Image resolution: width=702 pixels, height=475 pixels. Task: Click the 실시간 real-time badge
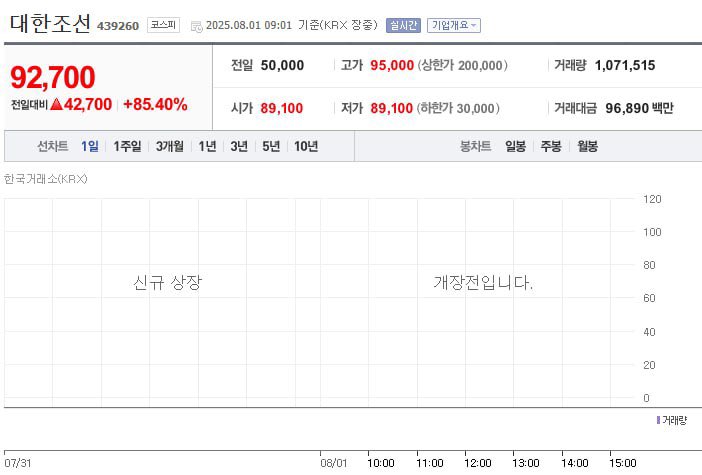[403, 25]
